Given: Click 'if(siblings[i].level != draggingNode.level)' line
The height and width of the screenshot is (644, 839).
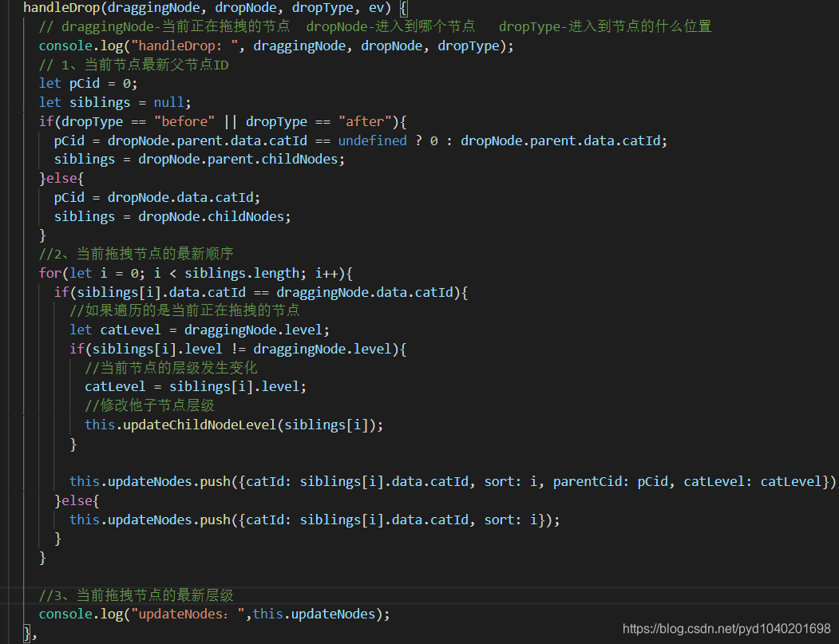Looking at the screenshot, I should click(238, 350).
